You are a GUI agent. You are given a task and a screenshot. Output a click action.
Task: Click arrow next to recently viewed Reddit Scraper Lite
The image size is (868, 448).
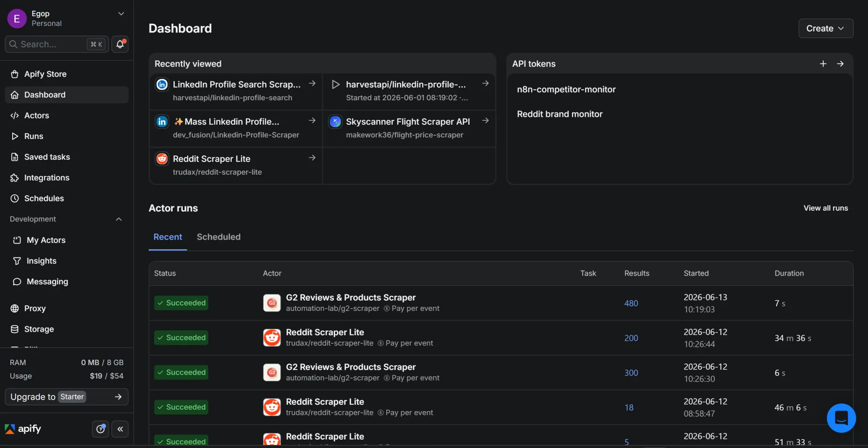click(312, 158)
